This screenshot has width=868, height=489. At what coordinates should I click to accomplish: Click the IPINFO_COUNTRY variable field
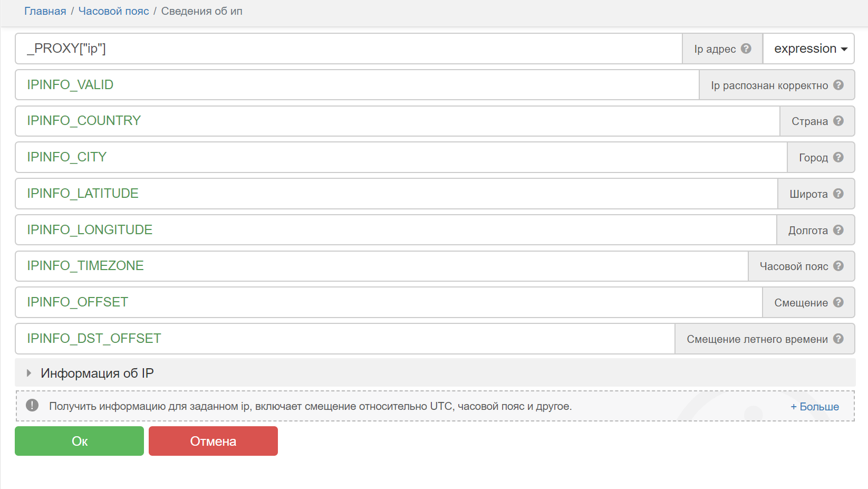(x=396, y=121)
